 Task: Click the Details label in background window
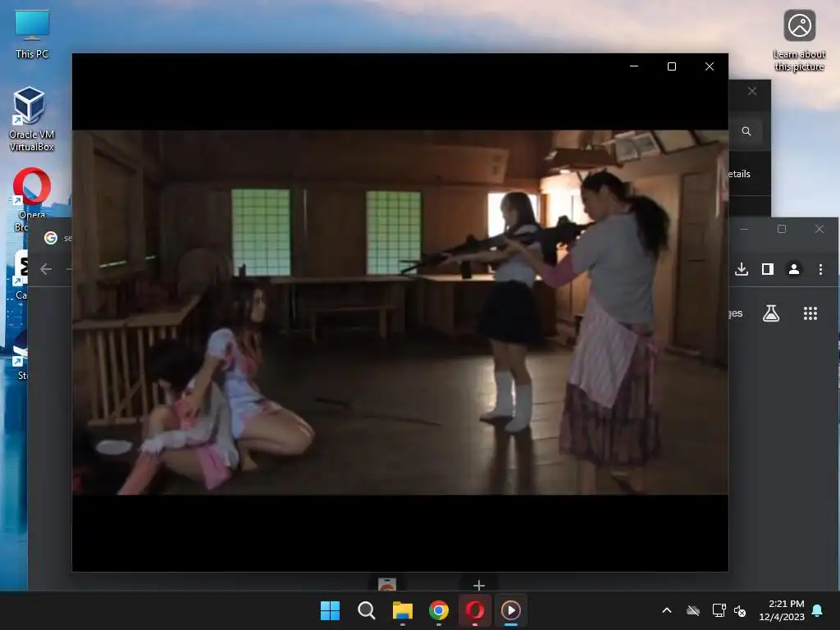coord(739,174)
